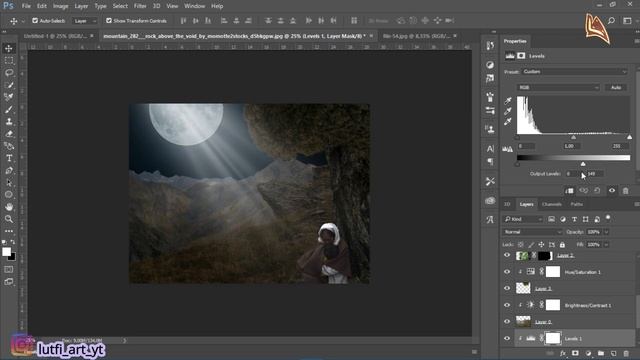Select the Rectangular Marquee tool
Image resolution: width=640 pixels, height=360 pixels.
[9, 60]
